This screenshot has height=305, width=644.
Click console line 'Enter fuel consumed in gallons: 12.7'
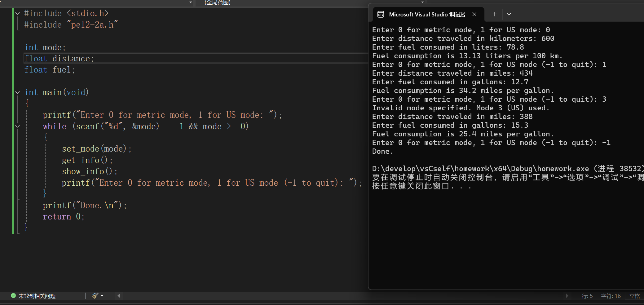[x=450, y=82]
